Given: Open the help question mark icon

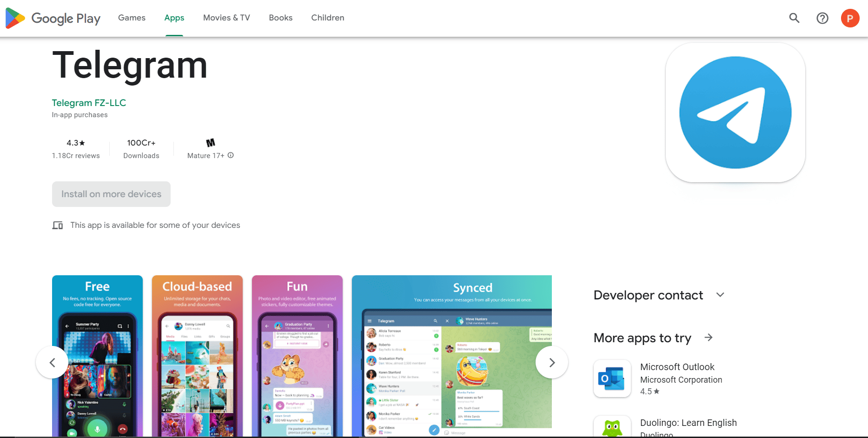Looking at the screenshot, I should [x=822, y=18].
